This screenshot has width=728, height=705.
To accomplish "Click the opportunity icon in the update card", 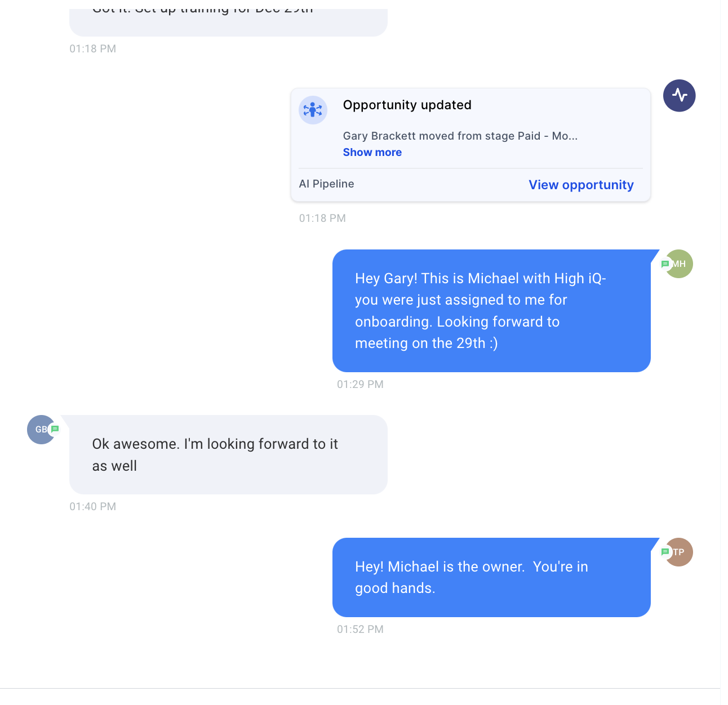I will pyautogui.click(x=313, y=110).
